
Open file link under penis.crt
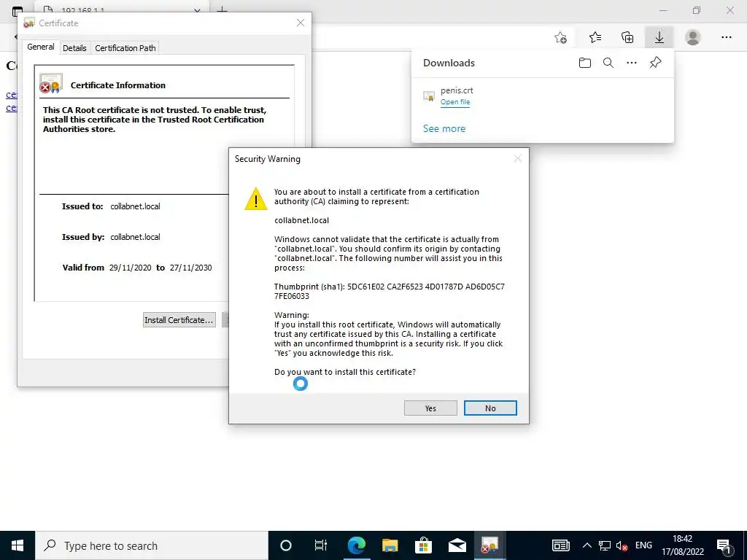pyautogui.click(x=455, y=102)
